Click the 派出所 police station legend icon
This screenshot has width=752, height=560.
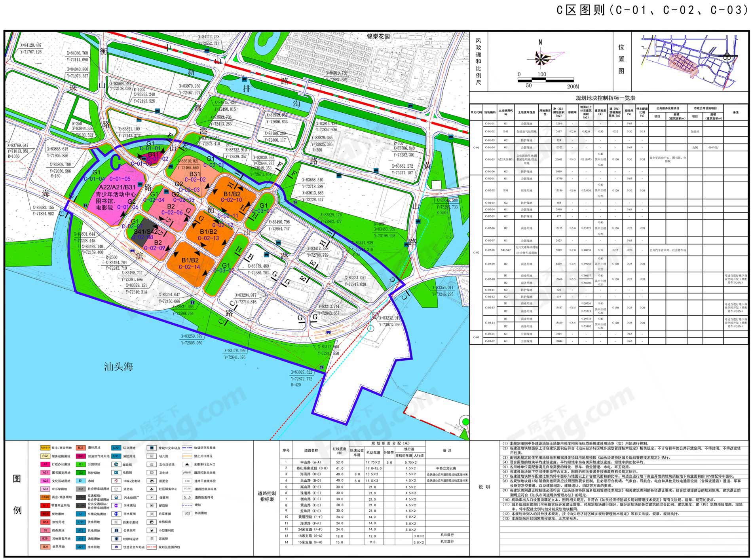tap(152, 539)
